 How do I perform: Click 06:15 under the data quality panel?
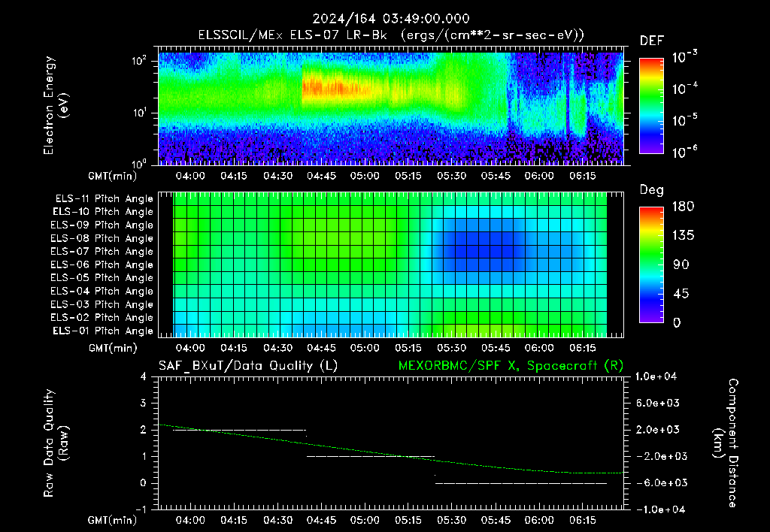coord(583,520)
